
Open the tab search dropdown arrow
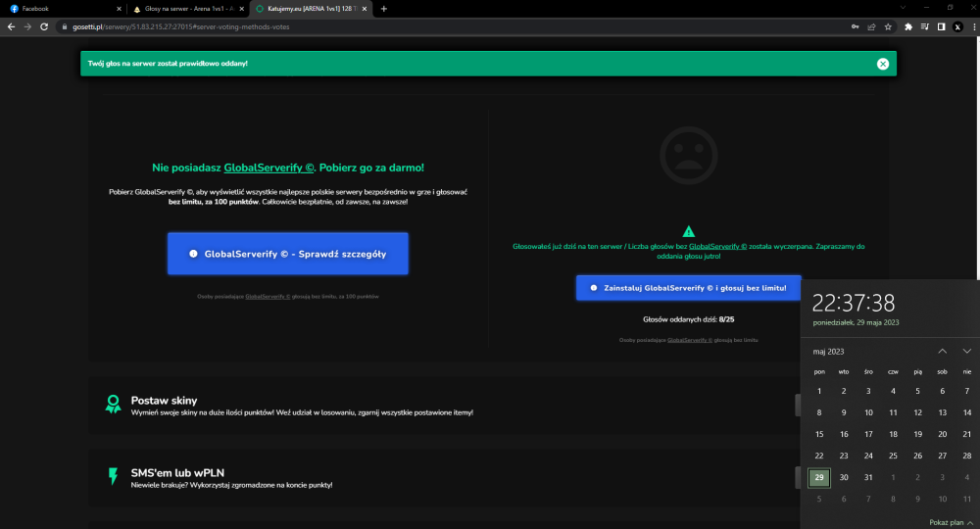click(x=903, y=8)
